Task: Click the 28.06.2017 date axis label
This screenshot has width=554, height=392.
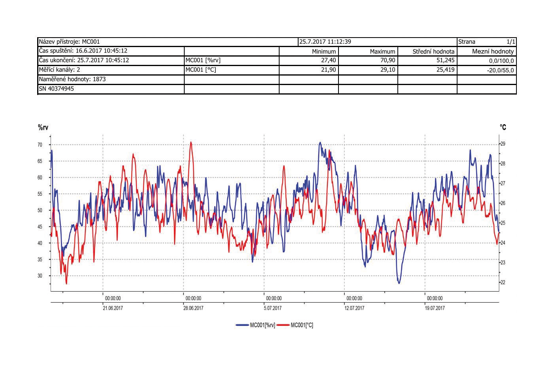Action: coord(193,308)
